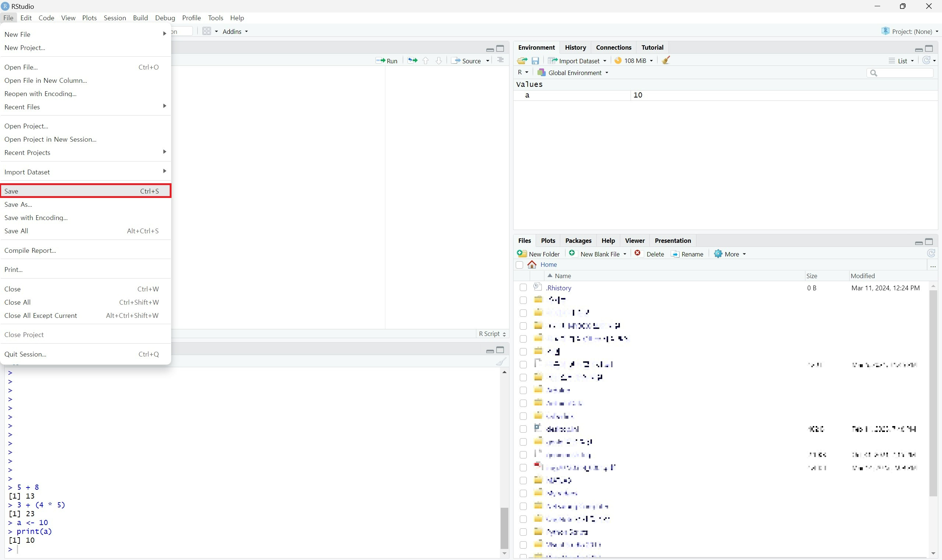942x560 pixels.
Task: Click the broom icon to clear the workspace
Action: click(x=666, y=60)
